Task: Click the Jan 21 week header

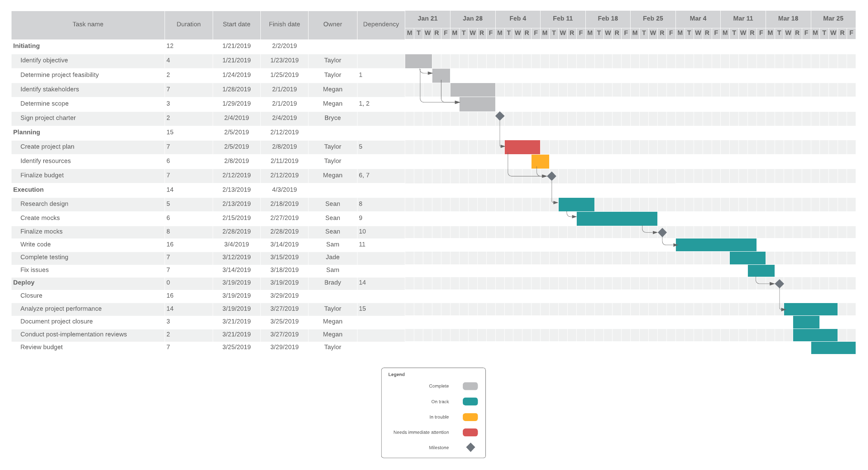Action: (427, 18)
